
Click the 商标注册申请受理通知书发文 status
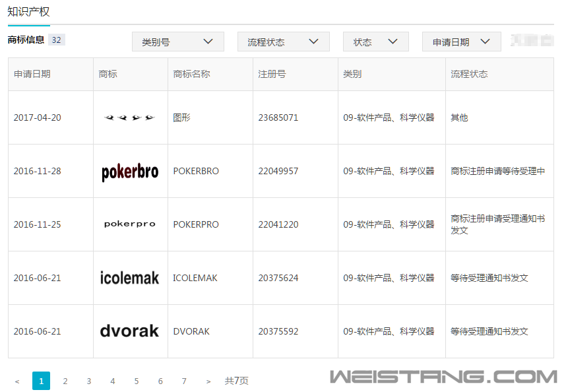point(498,224)
